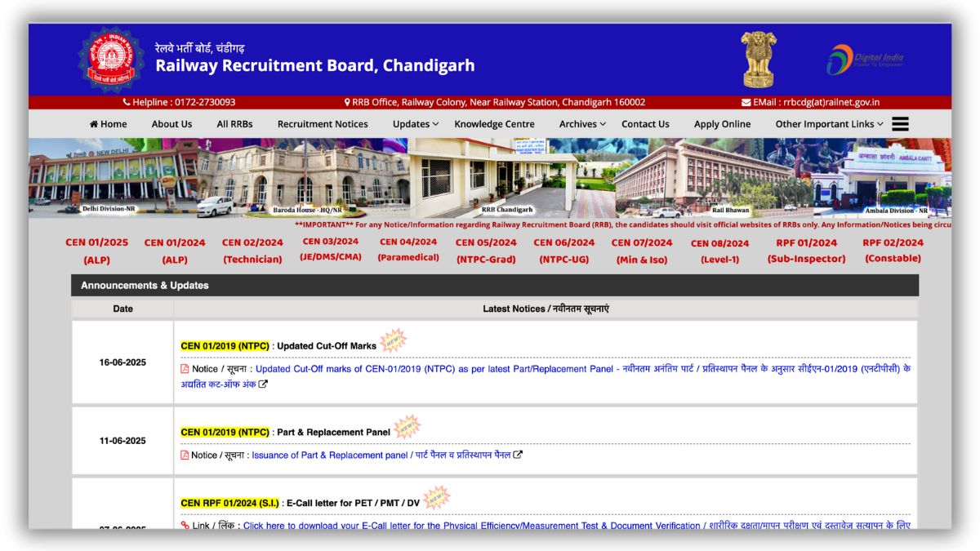
Task: Open RPF 02/2024 (Constable) link
Action: 893,251
